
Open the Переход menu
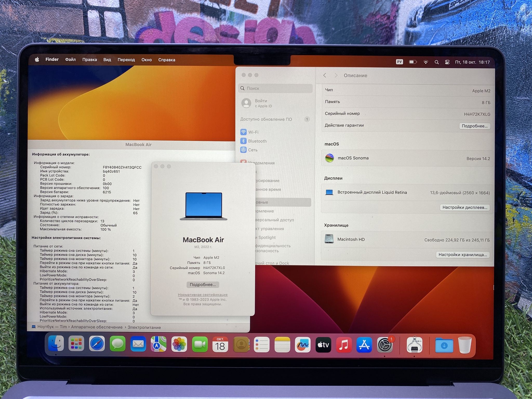point(126,60)
